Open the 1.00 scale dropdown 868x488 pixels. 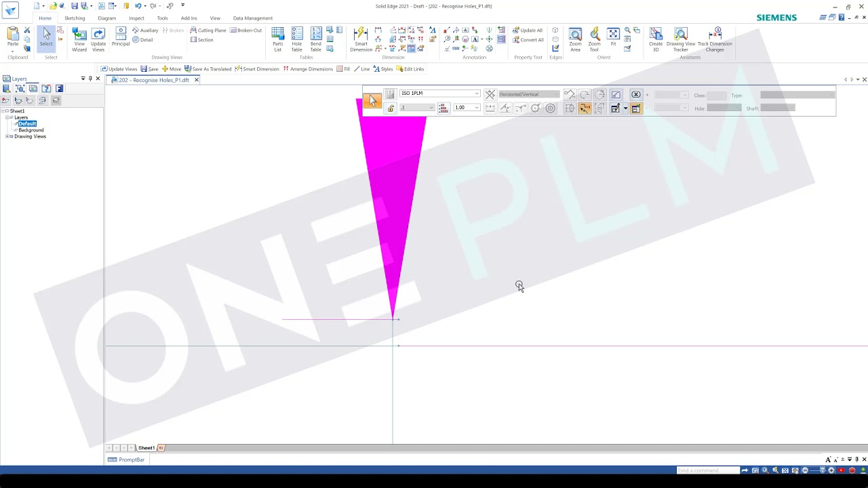pos(477,108)
